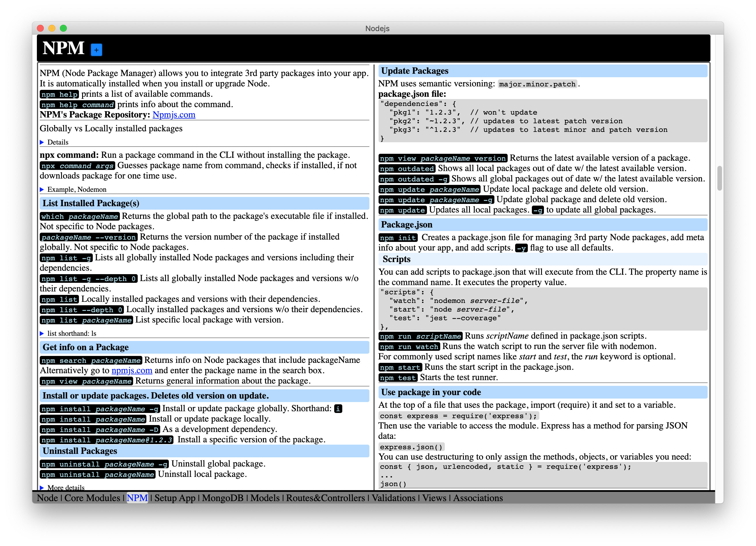Click the 'npm search packageName' snippet
756x546 pixels.
(91, 360)
